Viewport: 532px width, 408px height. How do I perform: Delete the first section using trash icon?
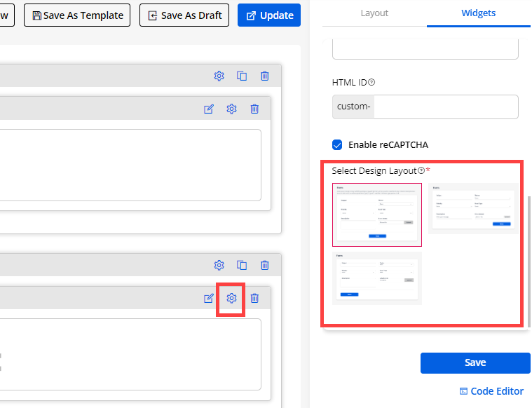tap(264, 76)
